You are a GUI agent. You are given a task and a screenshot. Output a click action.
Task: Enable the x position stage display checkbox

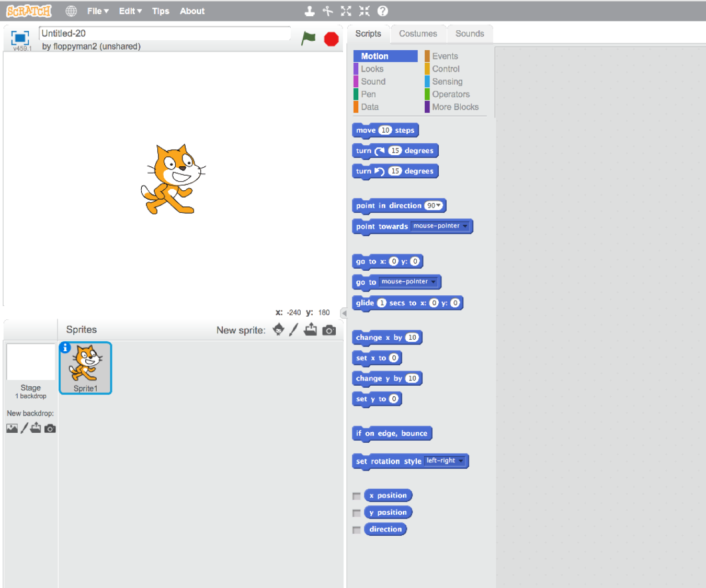(x=356, y=495)
